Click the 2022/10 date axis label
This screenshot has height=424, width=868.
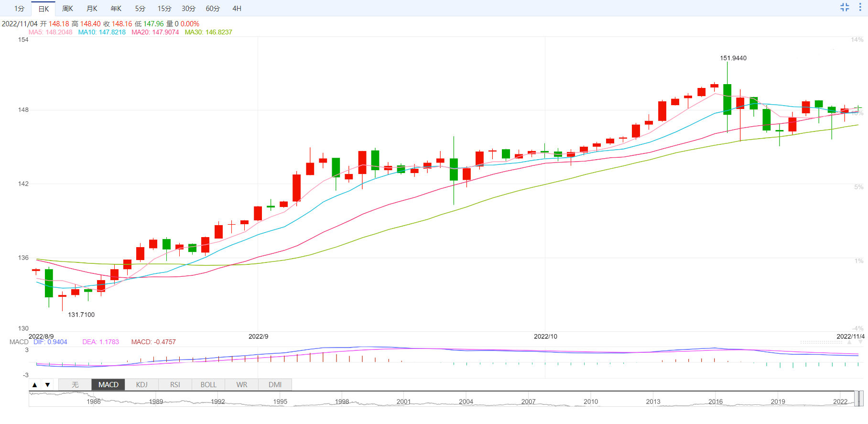[545, 336]
